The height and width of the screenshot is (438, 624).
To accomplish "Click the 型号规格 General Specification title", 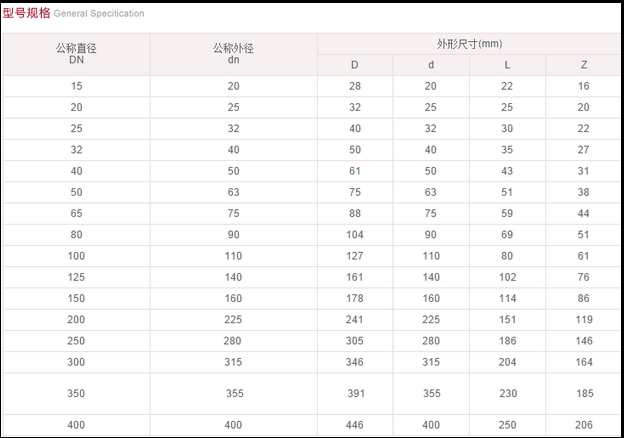I will point(73,13).
